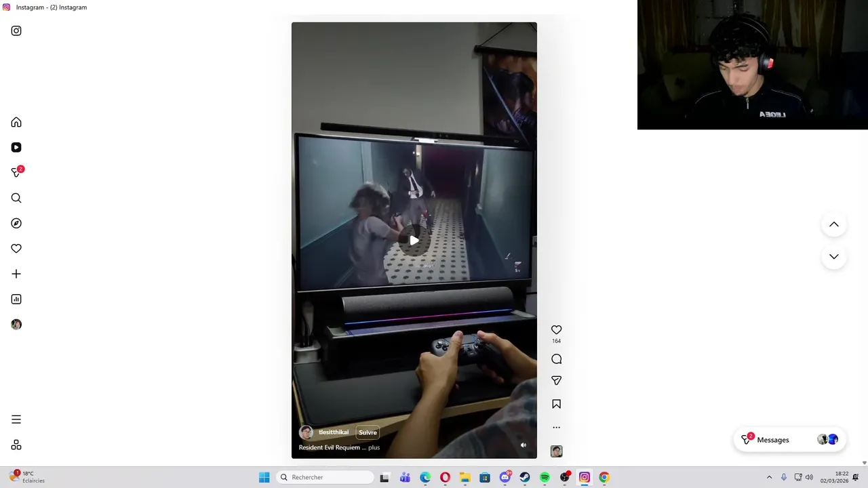Screen dimensions: 868x488
Task: Go to previous reel with up chevron
Action: click(833, 224)
